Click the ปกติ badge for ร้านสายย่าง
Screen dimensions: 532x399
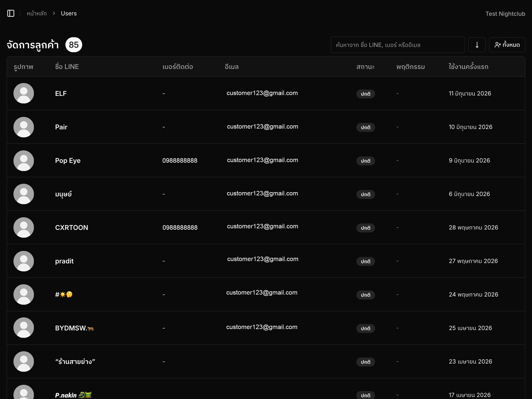click(366, 362)
